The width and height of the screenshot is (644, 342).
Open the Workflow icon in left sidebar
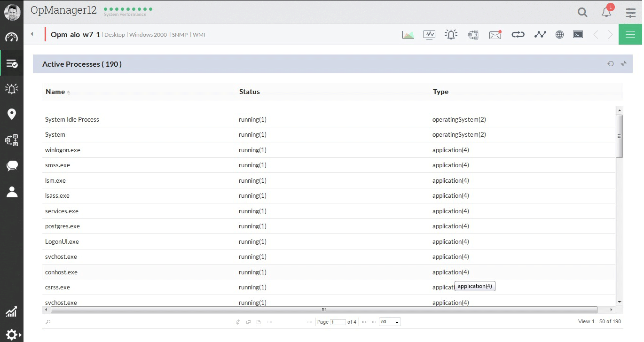(12, 140)
